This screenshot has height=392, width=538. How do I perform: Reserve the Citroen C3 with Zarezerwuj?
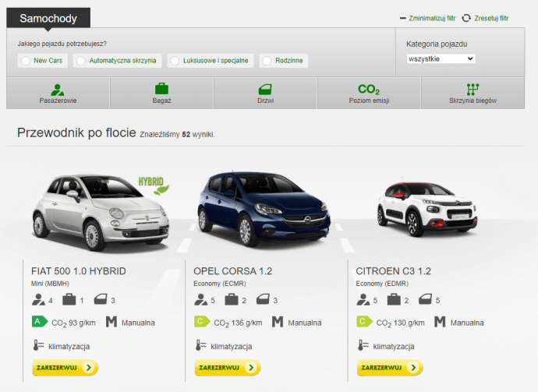(x=390, y=368)
